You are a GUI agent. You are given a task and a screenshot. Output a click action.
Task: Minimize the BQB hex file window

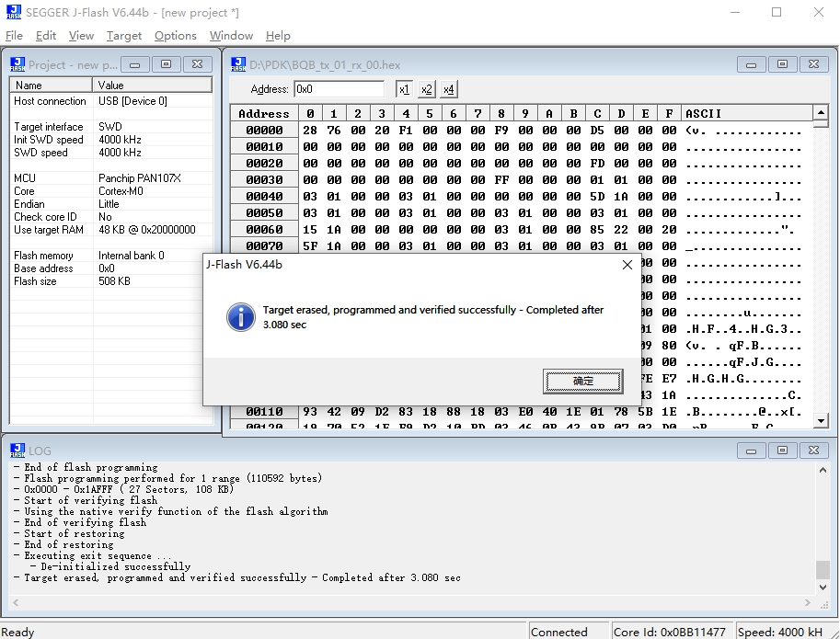(x=751, y=64)
